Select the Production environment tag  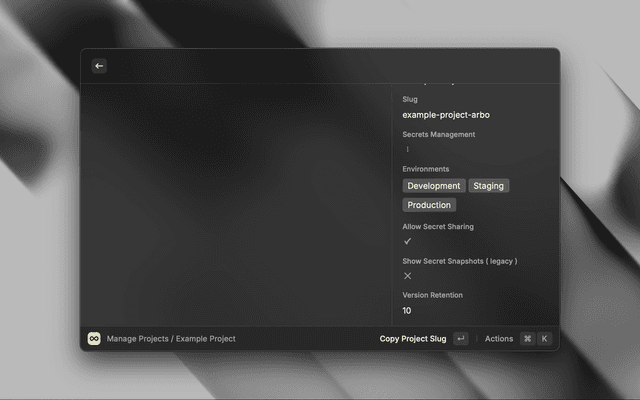point(429,205)
